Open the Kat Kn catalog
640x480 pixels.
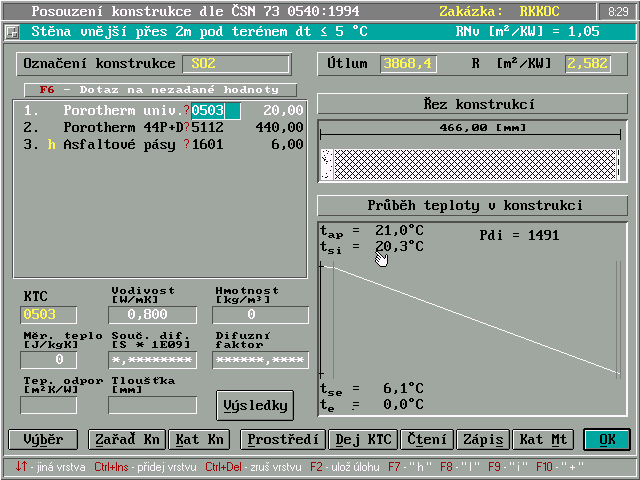[x=199, y=439]
